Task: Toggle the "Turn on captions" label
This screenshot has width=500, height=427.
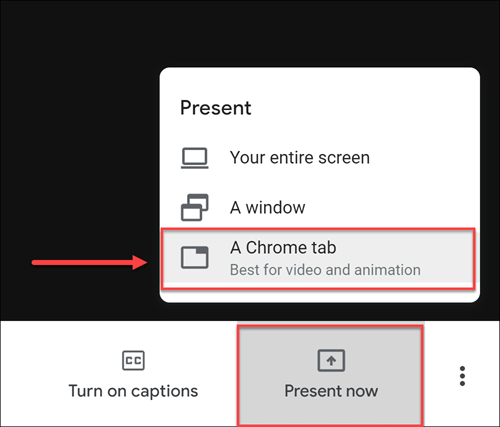Action: [133, 391]
